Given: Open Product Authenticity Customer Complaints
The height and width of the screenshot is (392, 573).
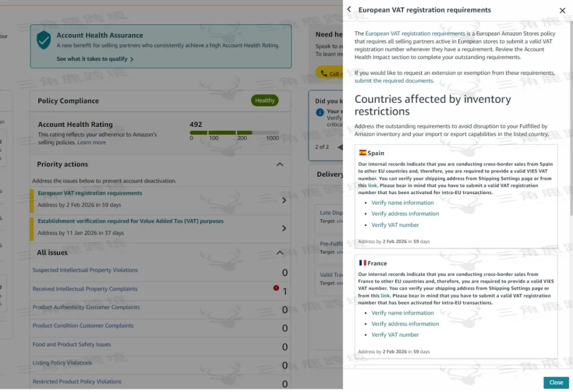Looking at the screenshot, I should 86,307.
